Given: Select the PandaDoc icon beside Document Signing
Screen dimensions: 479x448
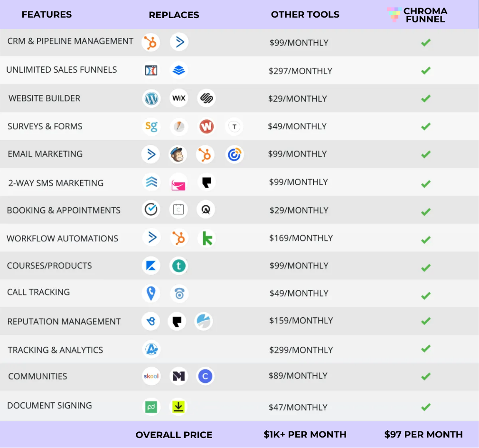Looking at the screenshot, I should 151,407.
